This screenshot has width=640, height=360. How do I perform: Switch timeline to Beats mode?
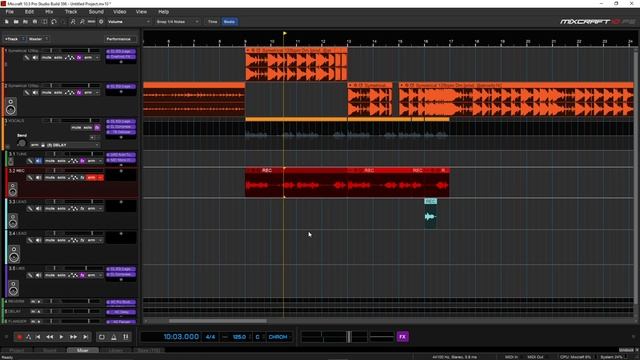point(229,22)
